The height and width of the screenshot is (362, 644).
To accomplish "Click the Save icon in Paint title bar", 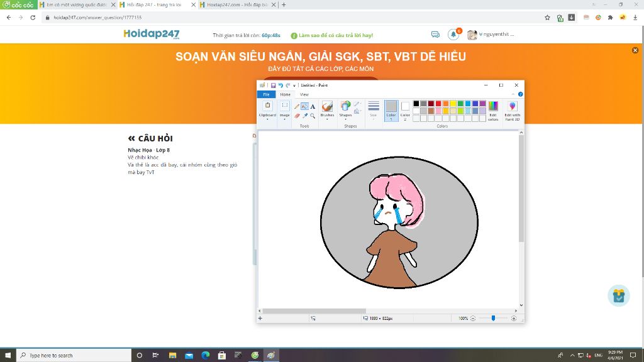I will (x=273, y=85).
